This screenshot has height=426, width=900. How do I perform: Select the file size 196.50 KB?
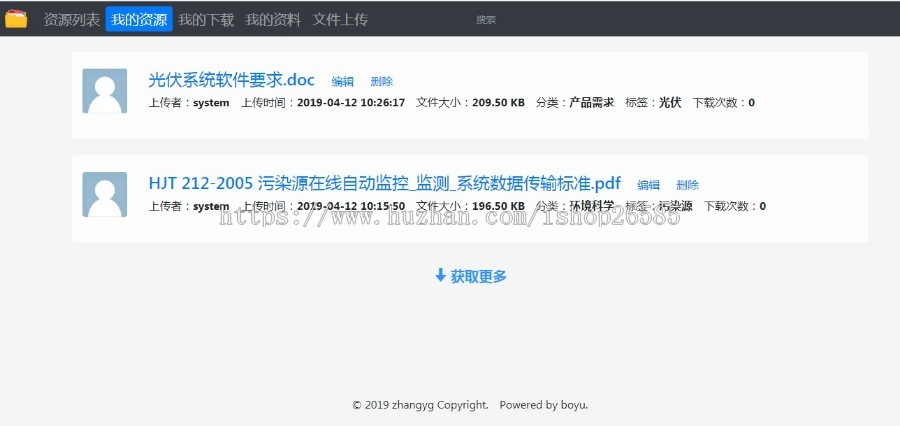pyautogui.click(x=498, y=206)
